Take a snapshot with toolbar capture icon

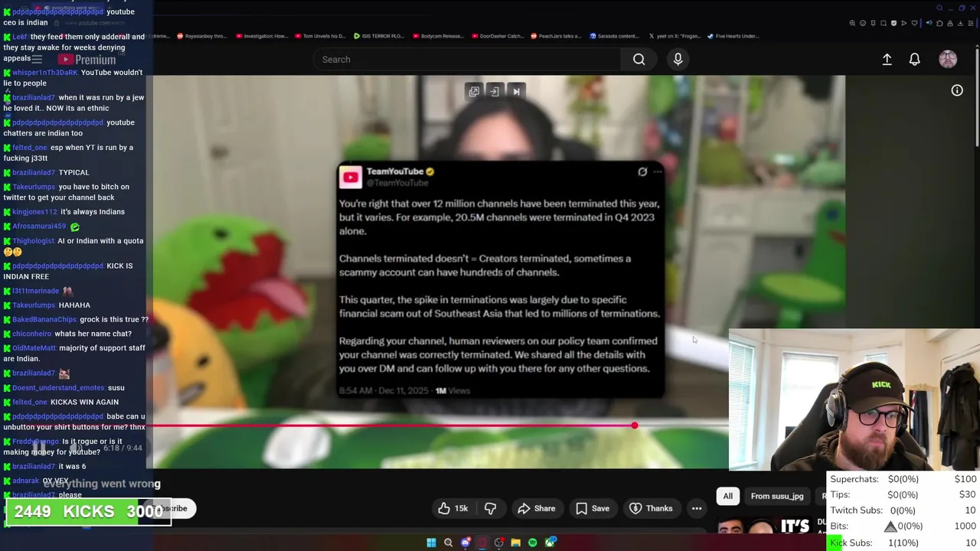coord(884,23)
